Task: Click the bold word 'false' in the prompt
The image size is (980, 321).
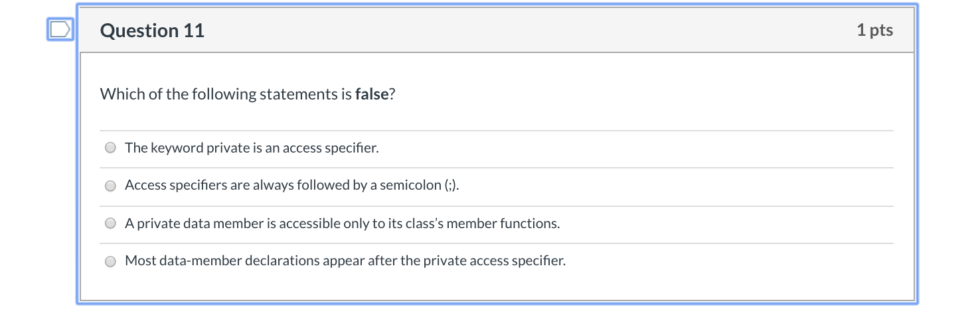Action: [372, 94]
